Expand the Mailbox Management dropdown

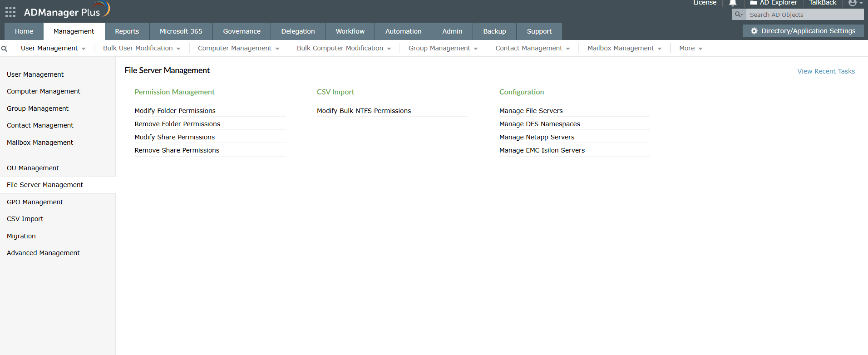pos(624,48)
